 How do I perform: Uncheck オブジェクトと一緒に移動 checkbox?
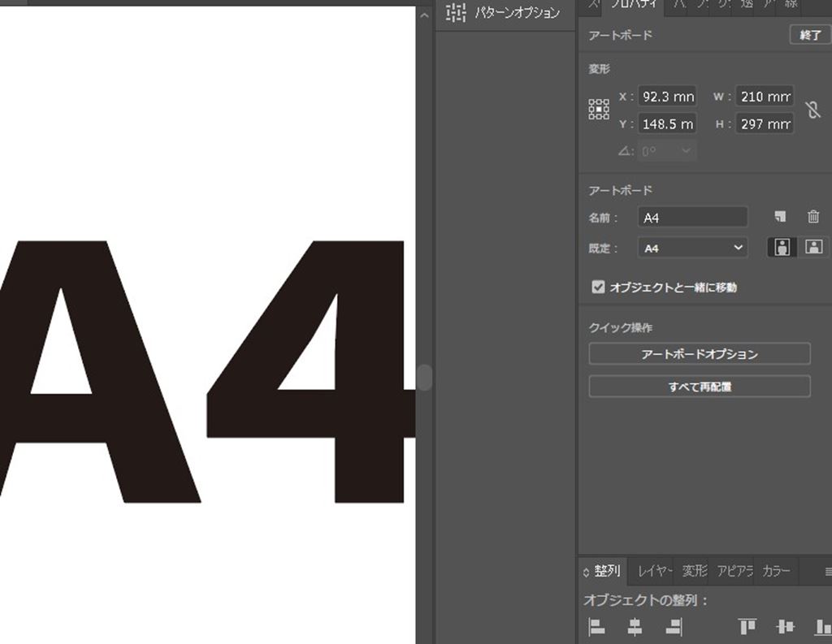(599, 287)
